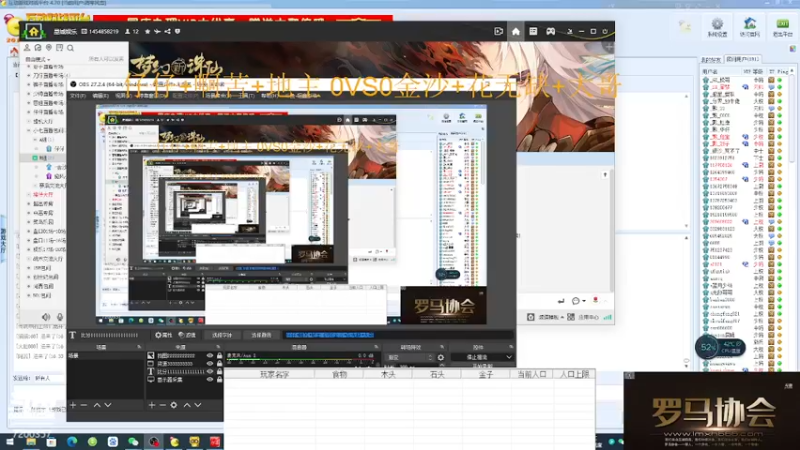This screenshot has width=800, height=450.
Task: Switch to 我的好友 tab in platform window
Action: click(711, 60)
